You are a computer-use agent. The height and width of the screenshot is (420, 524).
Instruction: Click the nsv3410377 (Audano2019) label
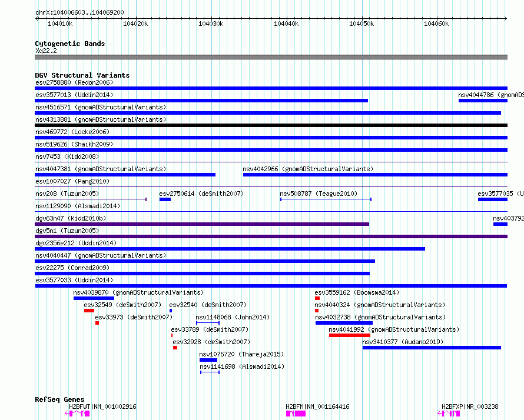click(403, 342)
